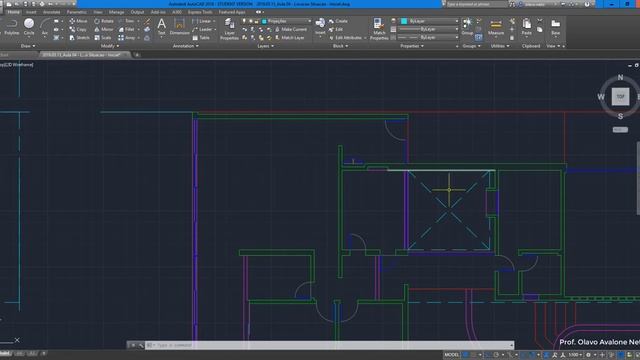This screenshot has height=360, width=640.
Task: Click the Model layout tab
Action: (4, 353)
